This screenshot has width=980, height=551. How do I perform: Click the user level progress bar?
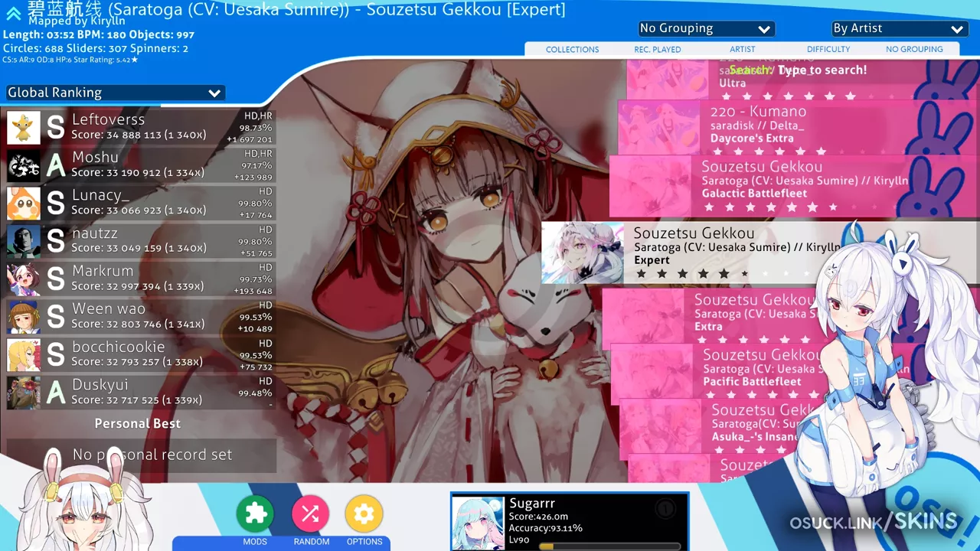click(609, 546)
